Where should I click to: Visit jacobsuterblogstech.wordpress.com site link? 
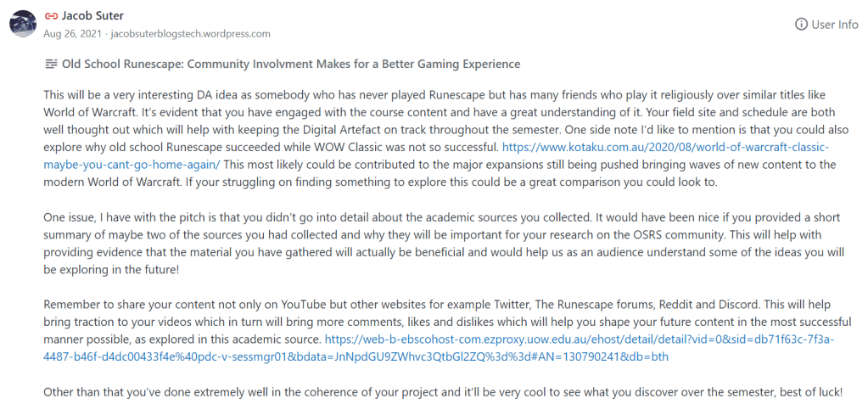[x=190, y=34]
